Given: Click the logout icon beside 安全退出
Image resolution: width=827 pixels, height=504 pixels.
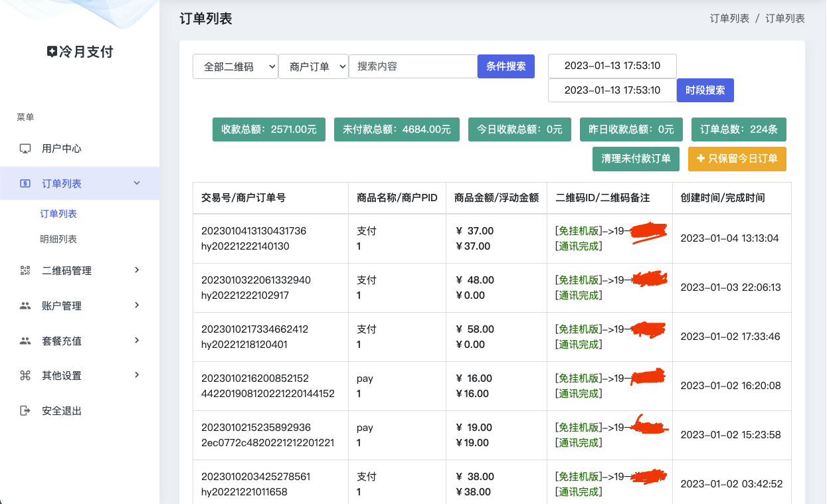Looking at the screenshot, I should coord(25,411).
